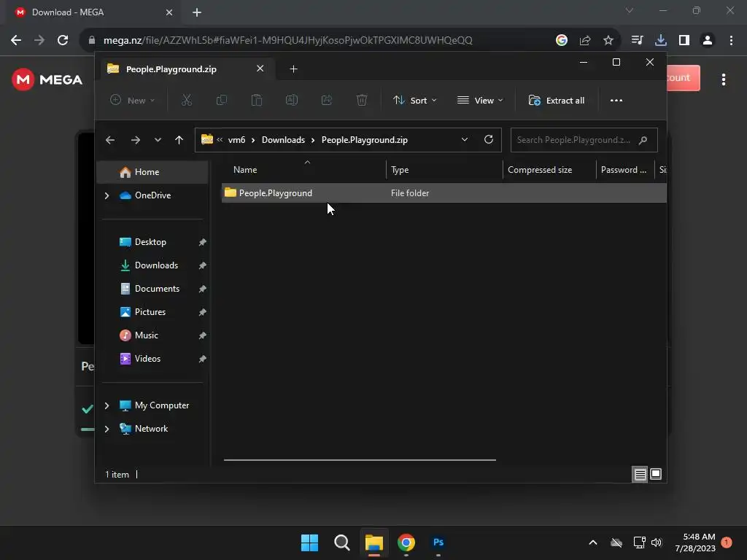Viewport: 747px width, 560px height.
Task: Switch to details view icon in status bar
Action: click(x=640, y=474)
